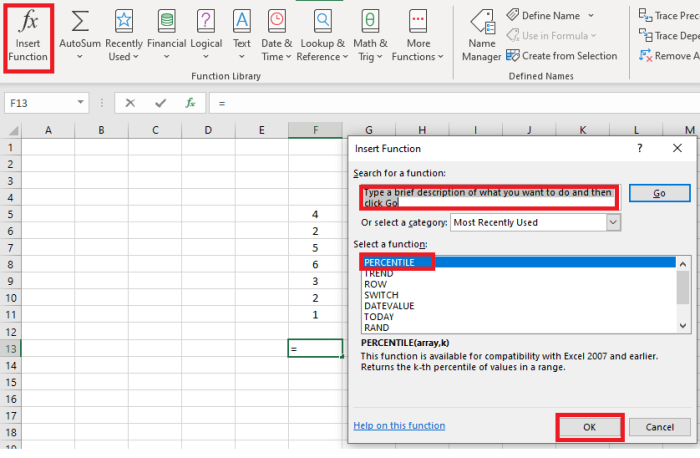The height and width of the screenshot is (458, 700).
Task: Expand the AutoSum dropdown arrow
Action: tap(79, 57)
